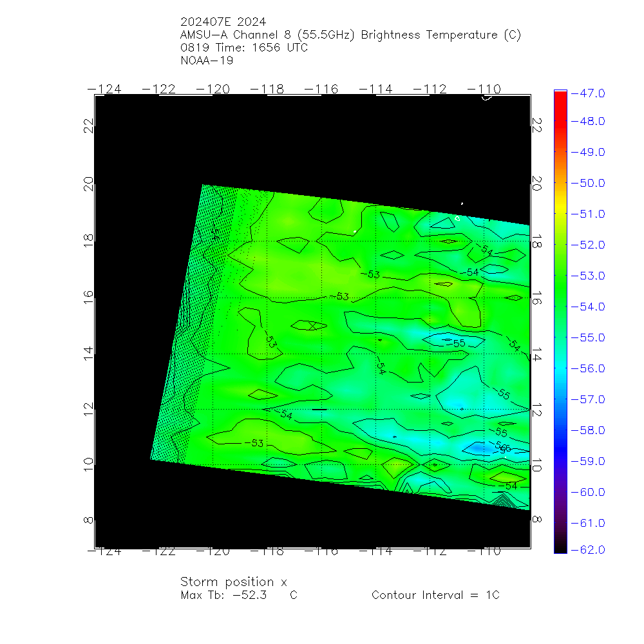Click the "-110" longitude label on the top axis
Image resolution: width=644 pixels, height=644 pixels.
[x=484, y=89]
